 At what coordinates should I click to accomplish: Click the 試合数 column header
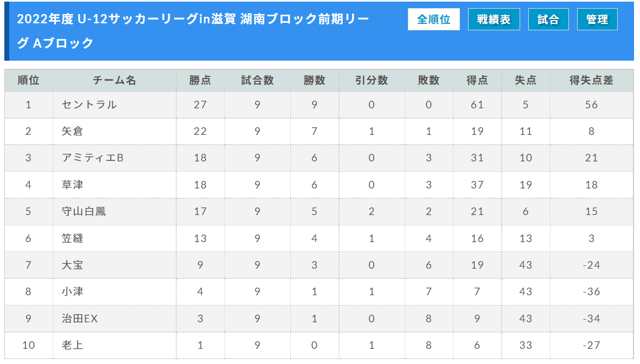(x=257, y=80)
